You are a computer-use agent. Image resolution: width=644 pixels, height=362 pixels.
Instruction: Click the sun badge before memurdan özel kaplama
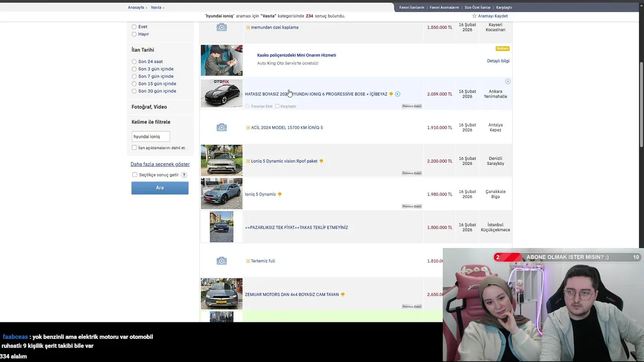pos(248,27)
